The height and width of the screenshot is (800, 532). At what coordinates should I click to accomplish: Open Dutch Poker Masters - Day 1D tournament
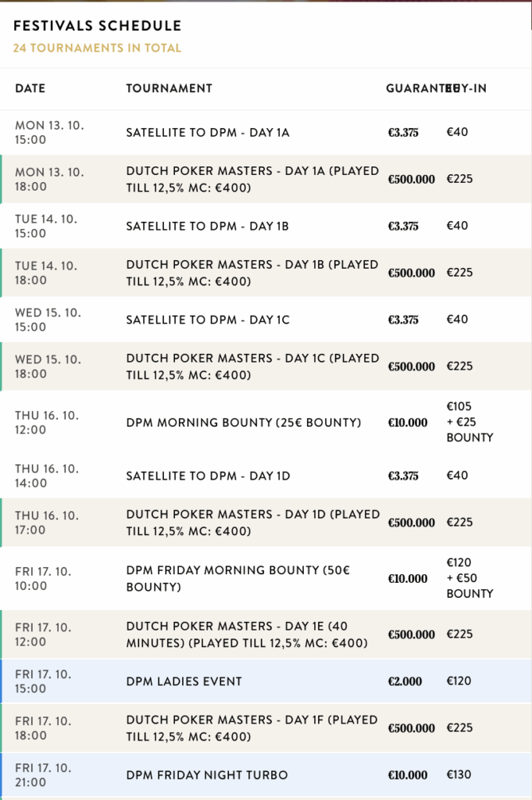(252, 523)
